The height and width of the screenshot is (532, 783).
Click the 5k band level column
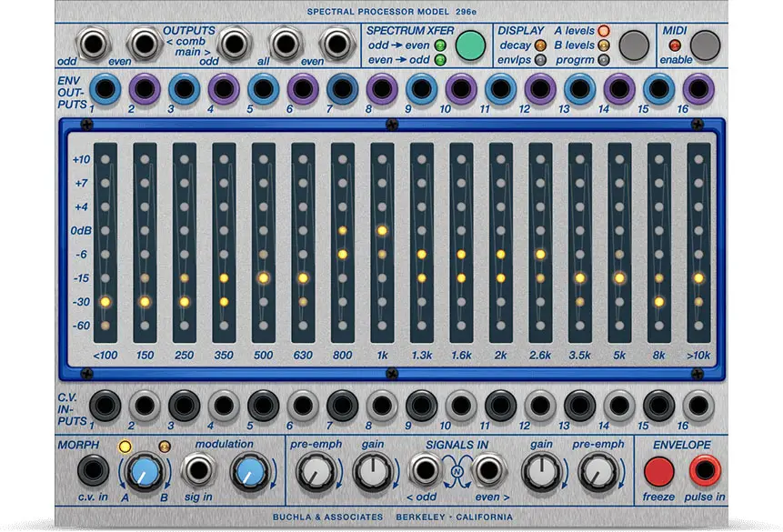[619, 243]
